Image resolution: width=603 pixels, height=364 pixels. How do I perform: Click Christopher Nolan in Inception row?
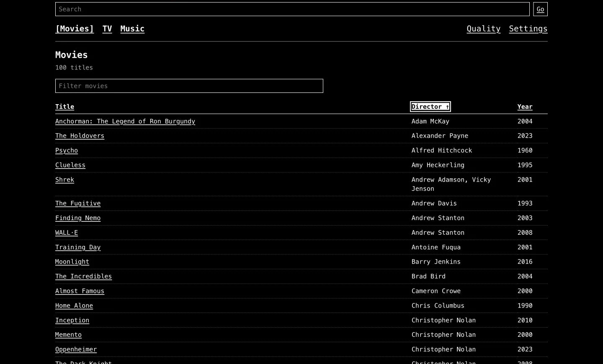coord(443,320)
